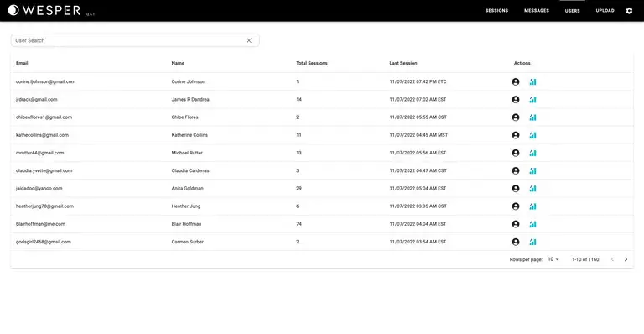Open chart icon for Blair Hoffman
644x334 pixels.
click(x=532, y=224)
